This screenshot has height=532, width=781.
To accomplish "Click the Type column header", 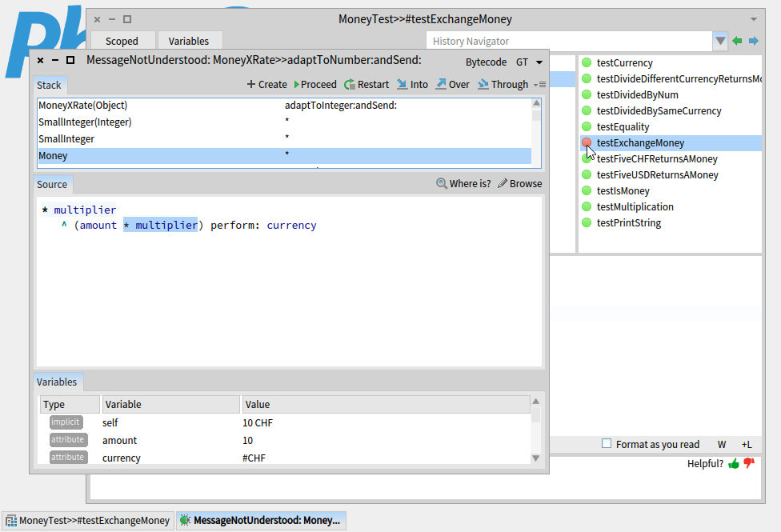I will tap(70, 405).
